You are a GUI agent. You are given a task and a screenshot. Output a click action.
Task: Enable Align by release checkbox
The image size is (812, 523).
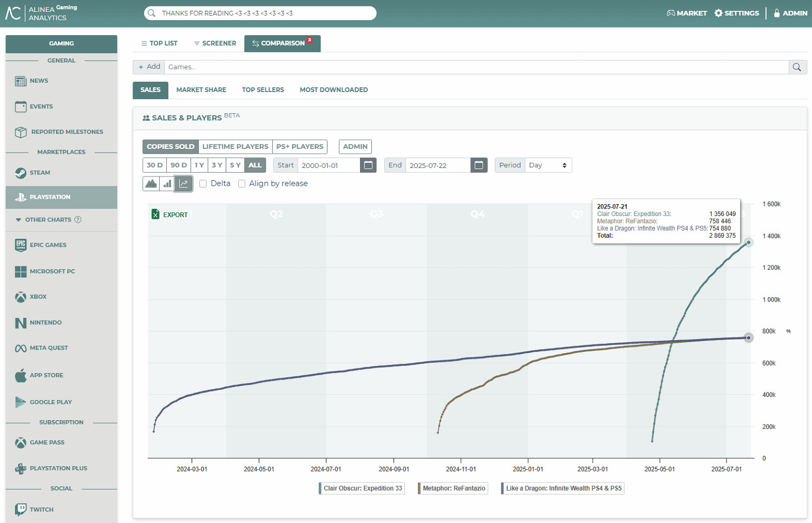pyautogui.click(x=242, y=184)
